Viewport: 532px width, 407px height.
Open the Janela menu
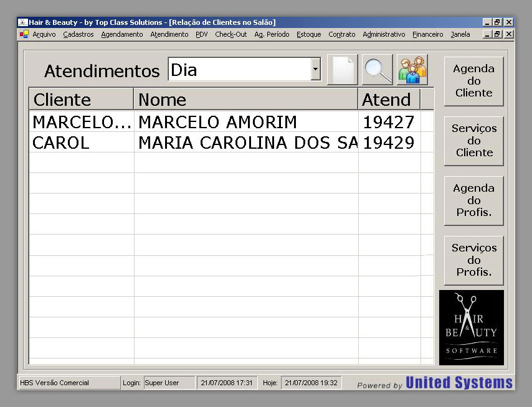tap(460, 34)
